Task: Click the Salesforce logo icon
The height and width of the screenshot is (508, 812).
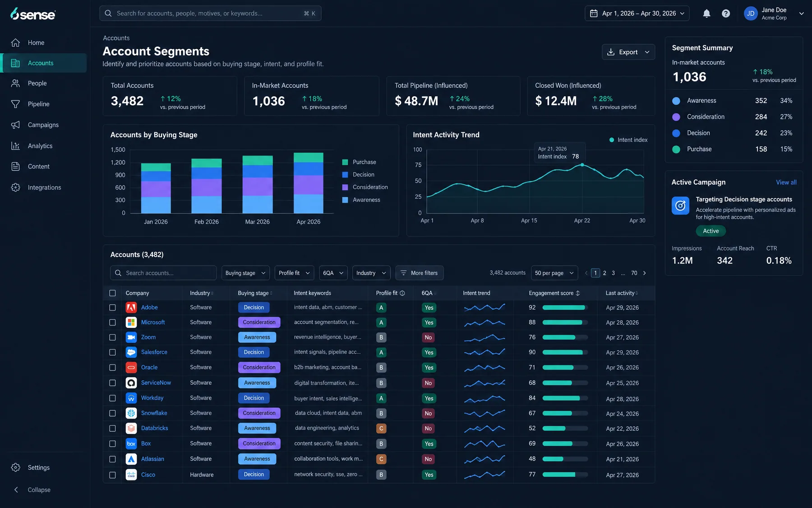Action: (x=131, y=352)
